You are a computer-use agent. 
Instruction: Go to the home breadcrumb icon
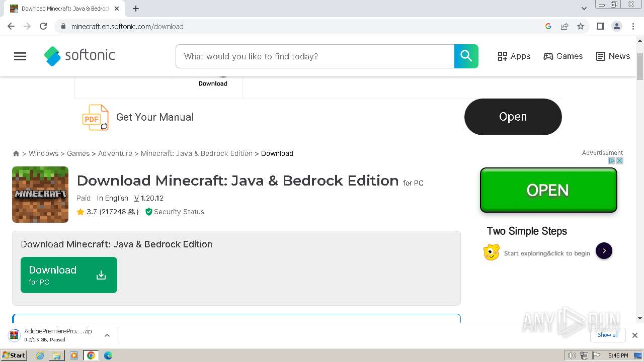(16, 153)
